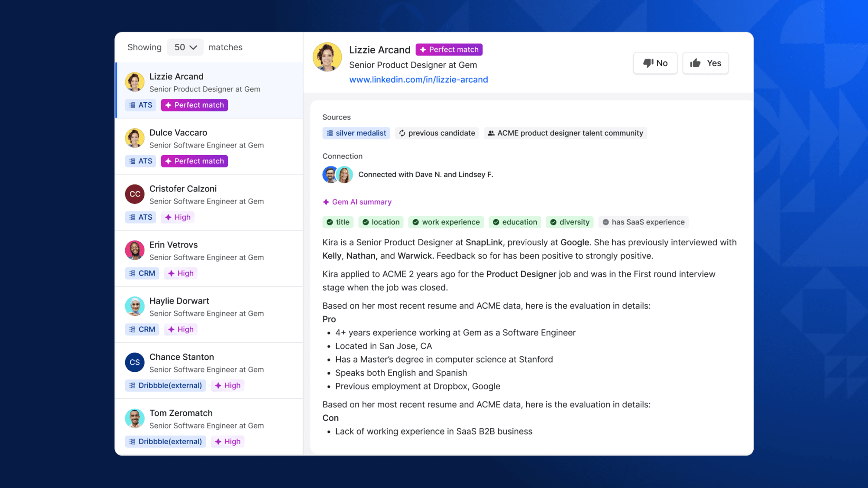
Task: Click the thumbs-up Yes button
Action: (705, 63)
